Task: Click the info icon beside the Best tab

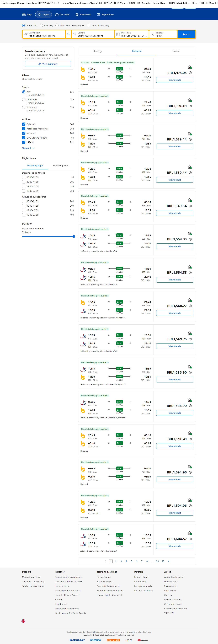Action: coord(100,51)
